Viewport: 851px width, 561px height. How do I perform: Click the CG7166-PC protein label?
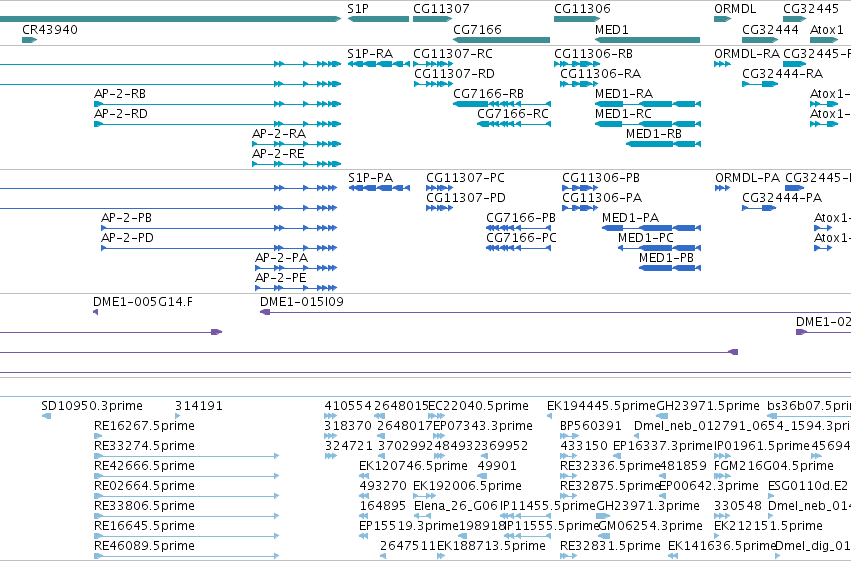pos(521,238)
